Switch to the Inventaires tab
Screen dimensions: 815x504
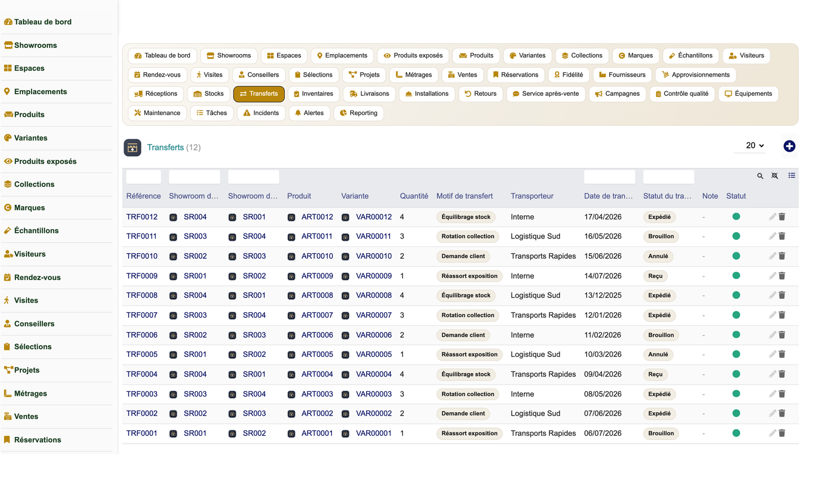click(x=313, y=94)
